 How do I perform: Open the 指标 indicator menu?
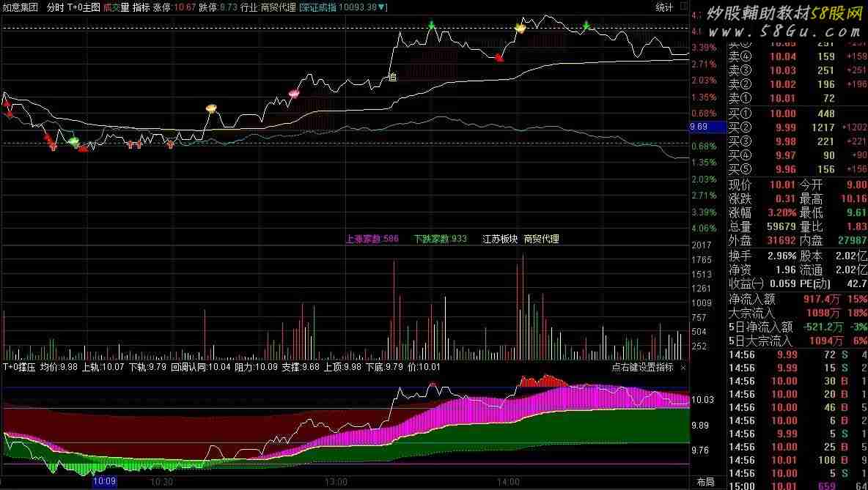pos(141,7)
